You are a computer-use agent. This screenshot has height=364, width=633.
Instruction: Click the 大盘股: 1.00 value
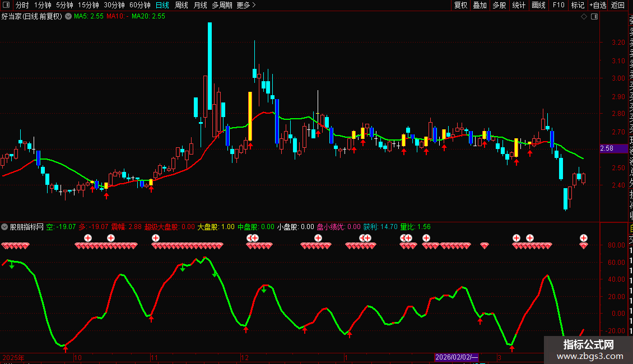pyautogui.click(x=216, y=227)
